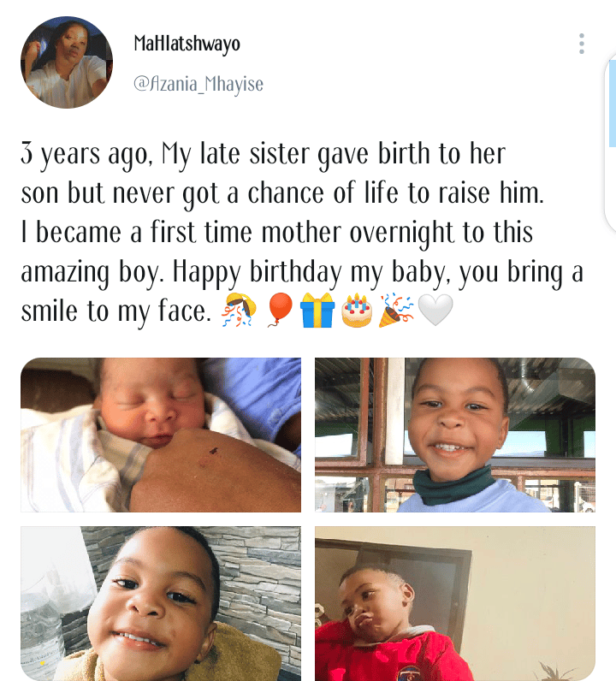Visit the @Azania_Mhayise handle
Image resolution: width=616 pixels, height=681 pixels.
[198, 84]
